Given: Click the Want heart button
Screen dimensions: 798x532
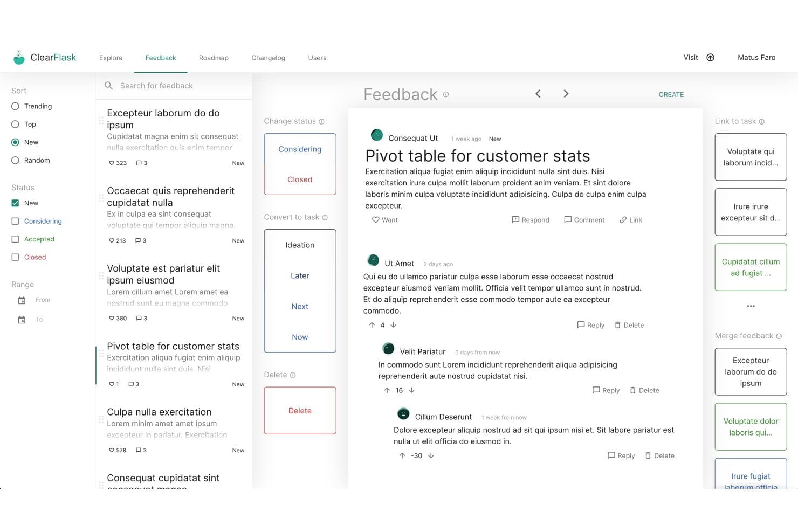Looking at the screenshot, I should [x=385, y=220].
